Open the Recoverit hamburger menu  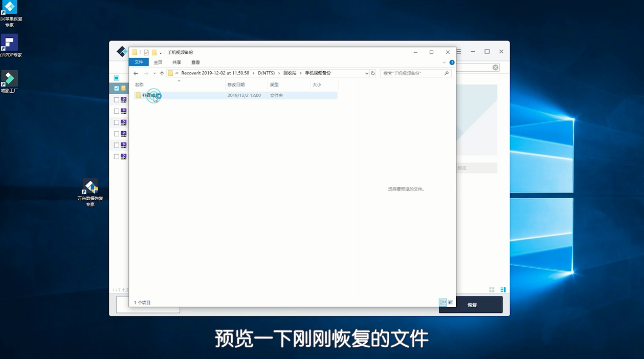[459, 52]
